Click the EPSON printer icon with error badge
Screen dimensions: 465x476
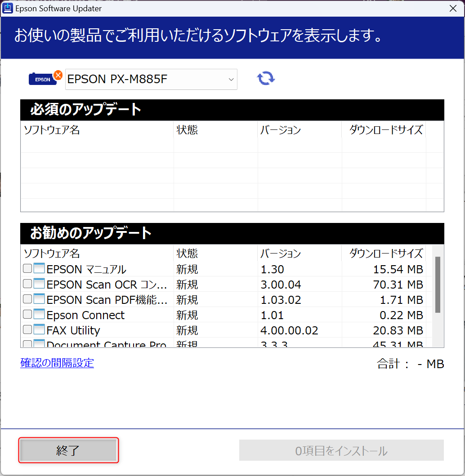(x=45, y=78)
